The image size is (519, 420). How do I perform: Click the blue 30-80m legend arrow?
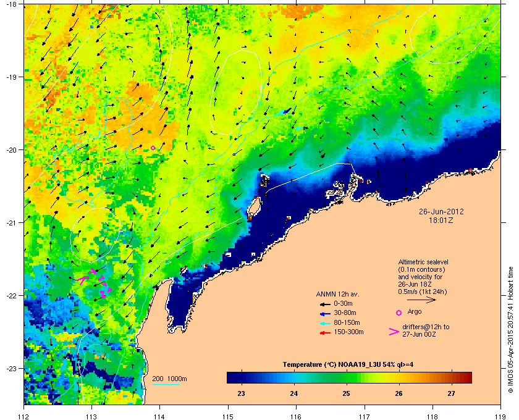(325, 313)
